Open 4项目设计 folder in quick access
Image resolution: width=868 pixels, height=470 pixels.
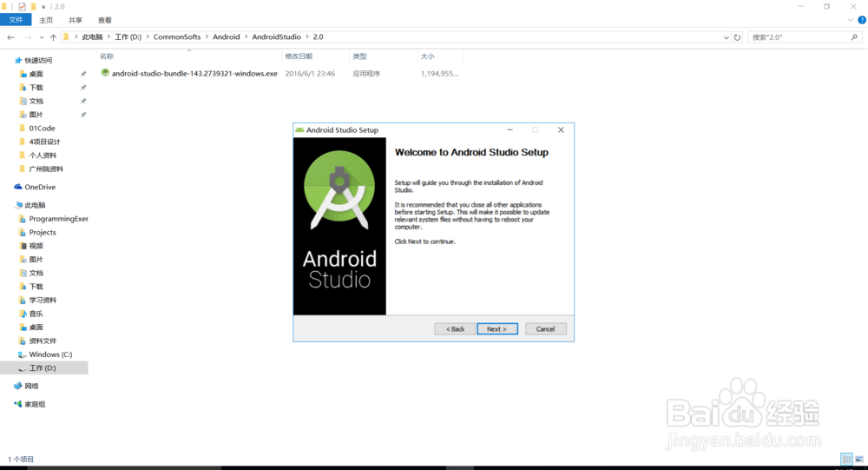tap(45, 142)
